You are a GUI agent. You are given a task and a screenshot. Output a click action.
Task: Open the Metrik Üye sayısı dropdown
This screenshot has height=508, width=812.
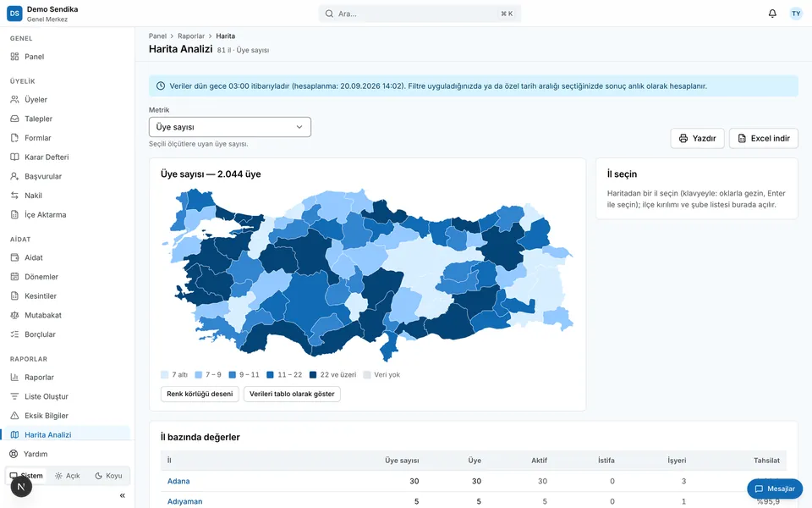230,127
